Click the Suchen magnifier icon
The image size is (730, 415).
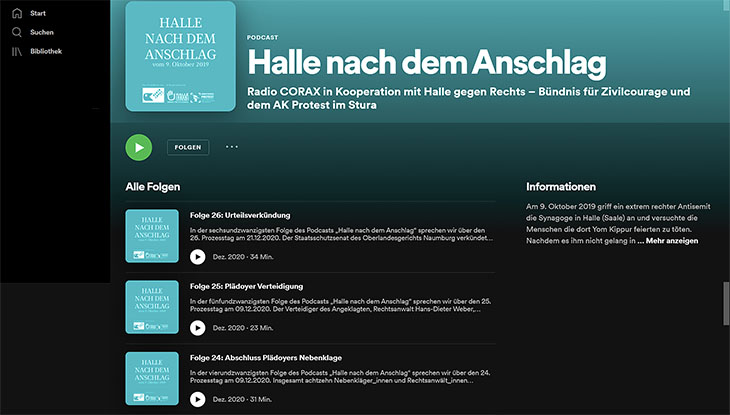[x=17, y=32]
